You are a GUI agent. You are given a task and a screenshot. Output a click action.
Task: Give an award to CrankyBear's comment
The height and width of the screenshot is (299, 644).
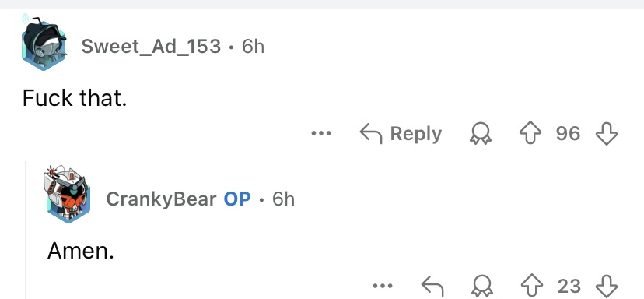(481, 286)
